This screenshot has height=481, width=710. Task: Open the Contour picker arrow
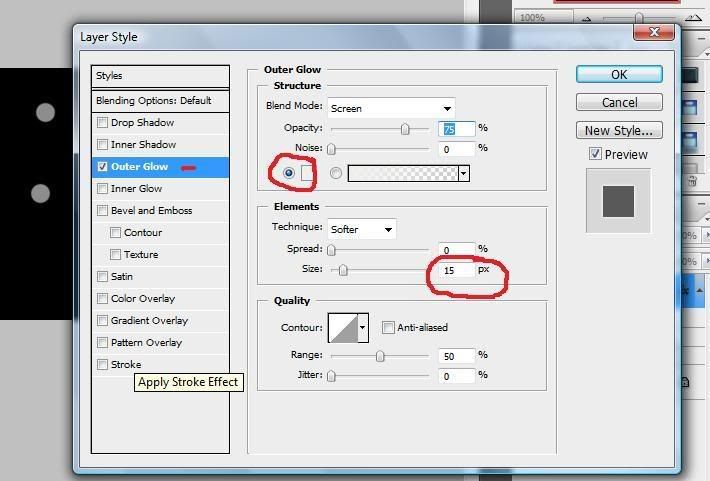click(x=363, y=327)
